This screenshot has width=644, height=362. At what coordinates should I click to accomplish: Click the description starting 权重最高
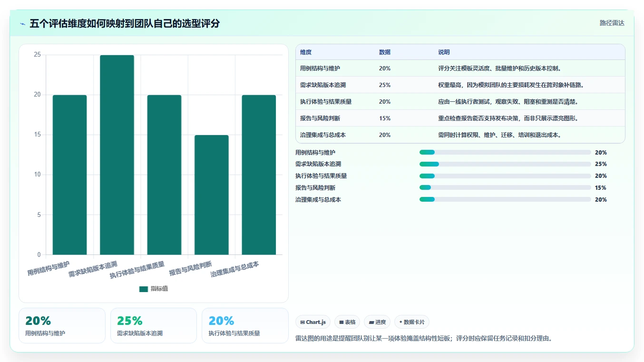tap(511, 85)
